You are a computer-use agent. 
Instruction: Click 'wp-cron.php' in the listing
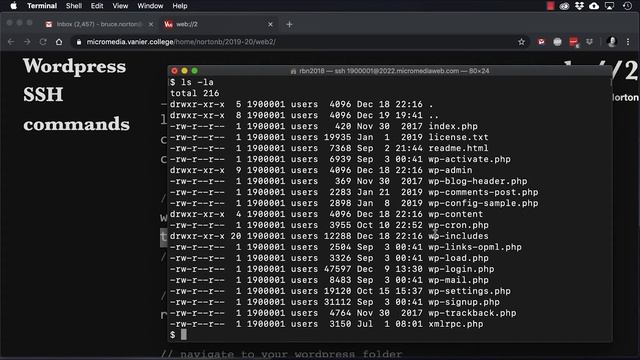(x=458, y=225)
